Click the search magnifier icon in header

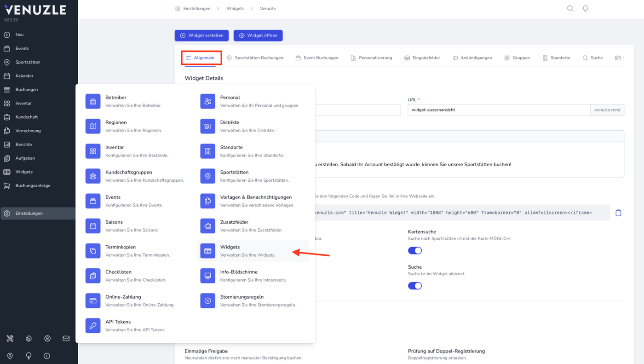(x=570, y=8)
